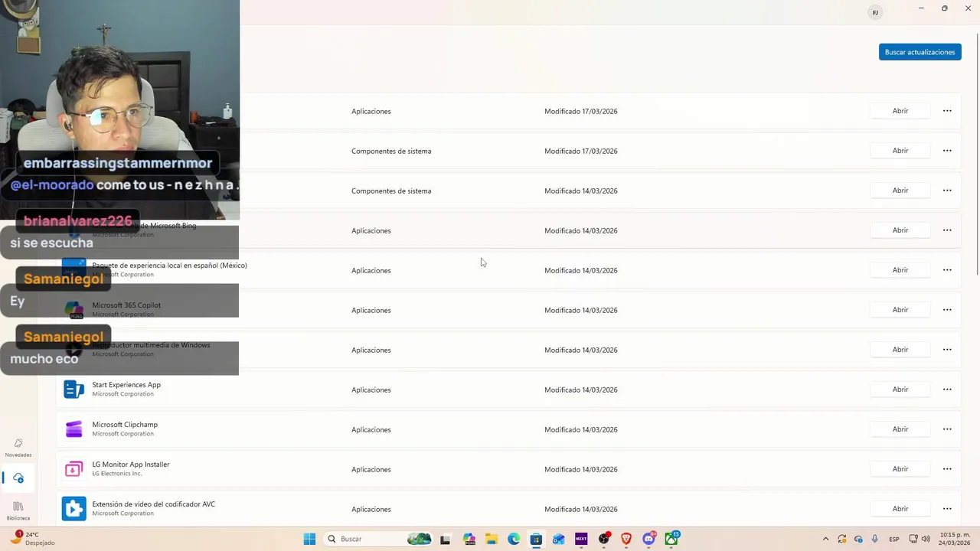
Task: Open Task View from taskbar
Action: (446, 539)
